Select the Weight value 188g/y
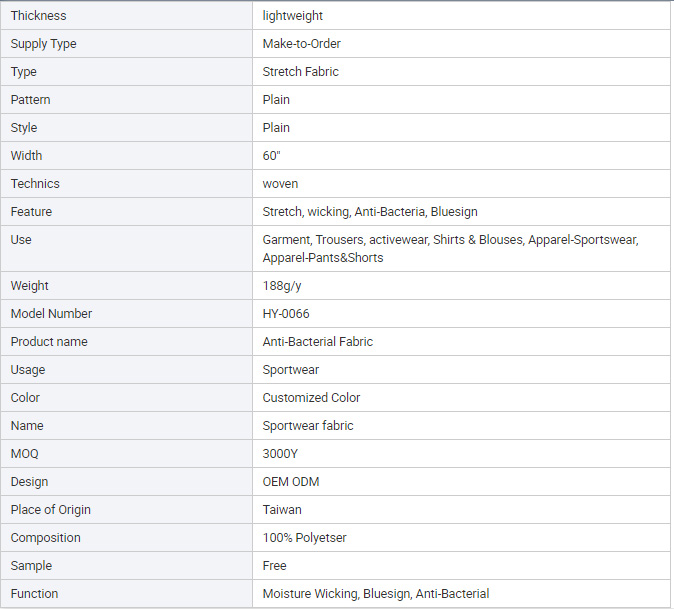Image resolution: width=674 pixels, height=609 pixels. (x=282, y=286)
